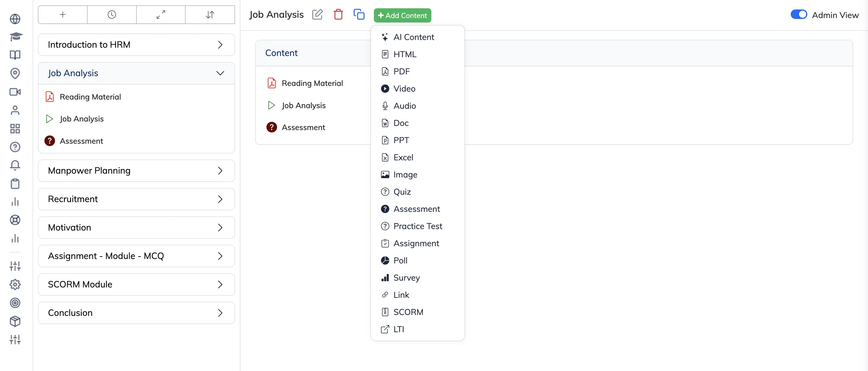Image resolution: width=868 pixels, height=371 pixels.
Task: Choose Poll content type
Action: (417, 261)
